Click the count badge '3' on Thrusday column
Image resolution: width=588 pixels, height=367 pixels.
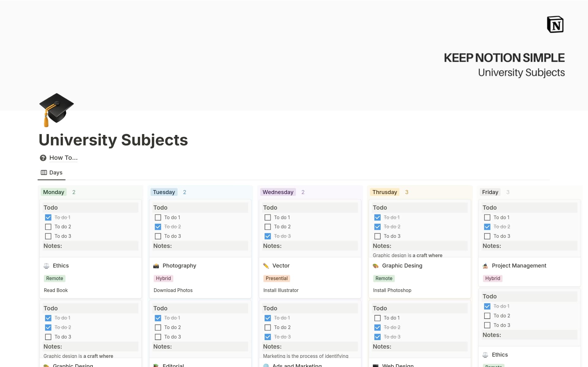(x=407, y=192)
